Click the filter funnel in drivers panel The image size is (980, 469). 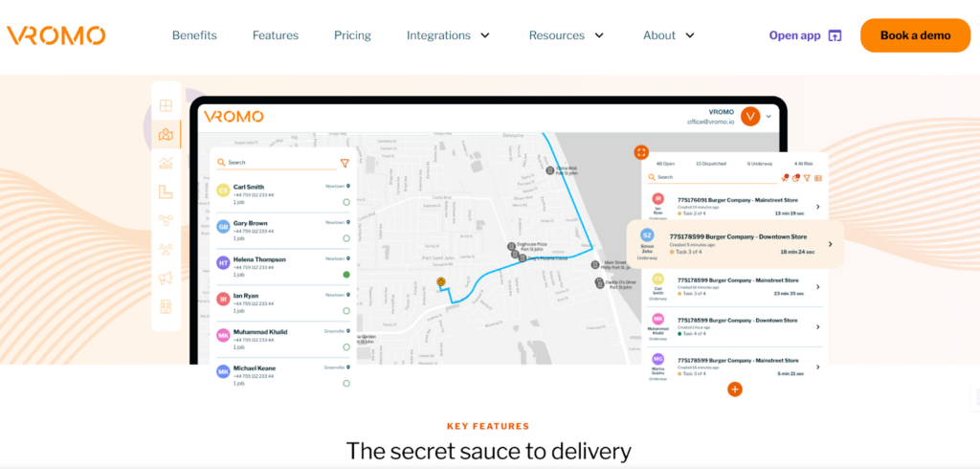point(345,163)
